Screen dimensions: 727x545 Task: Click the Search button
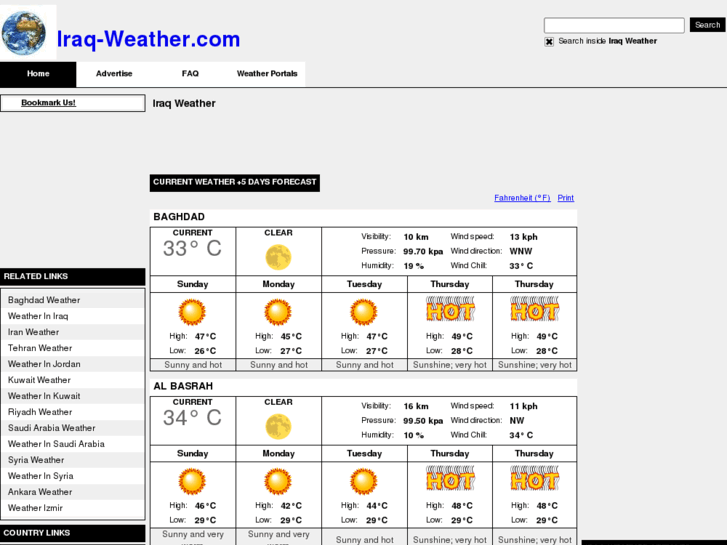707,25
